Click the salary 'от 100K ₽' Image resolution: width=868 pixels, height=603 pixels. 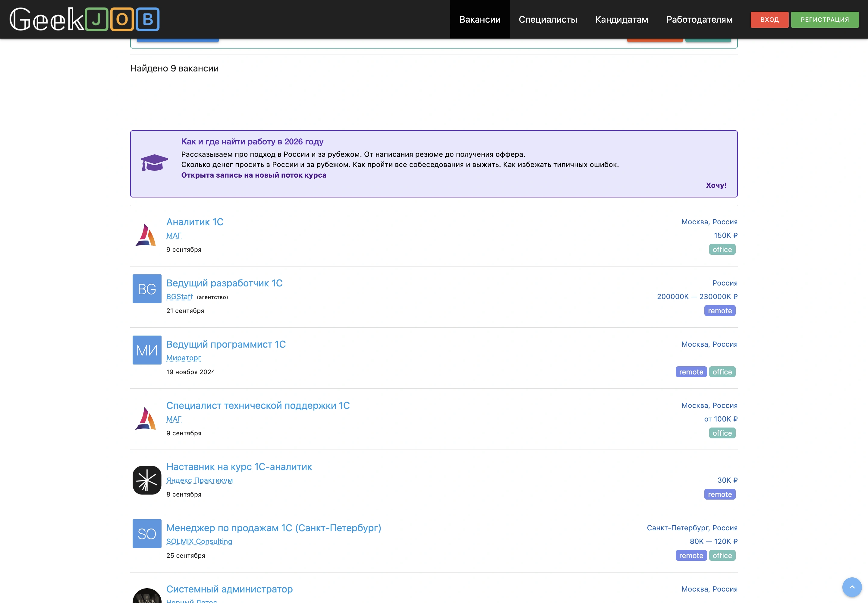(721, 419)
